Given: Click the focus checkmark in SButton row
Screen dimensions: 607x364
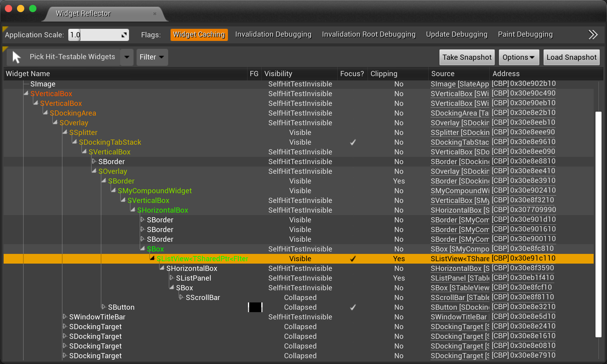Looking at the screenshot, I should [353, 307].
